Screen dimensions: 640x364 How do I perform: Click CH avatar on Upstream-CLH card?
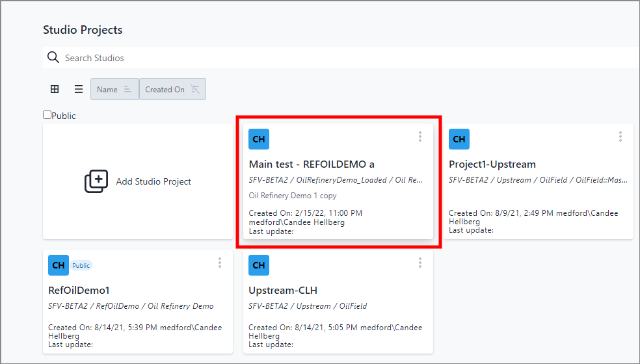coord(259,265)
